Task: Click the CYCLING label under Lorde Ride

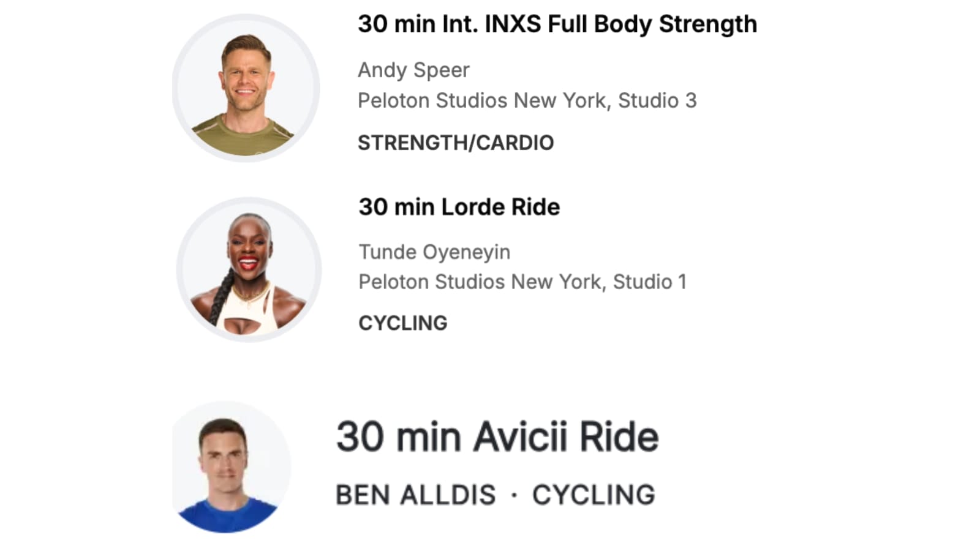Action: click(x=402, y=323)
